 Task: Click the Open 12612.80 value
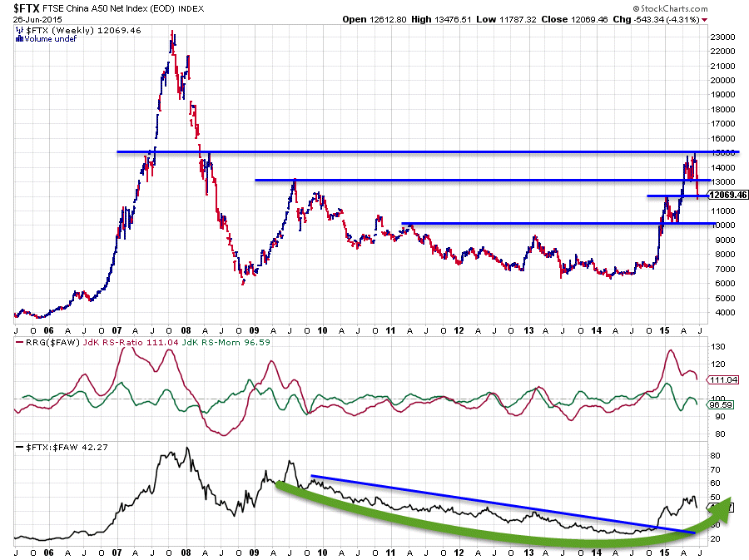point(374,20)
